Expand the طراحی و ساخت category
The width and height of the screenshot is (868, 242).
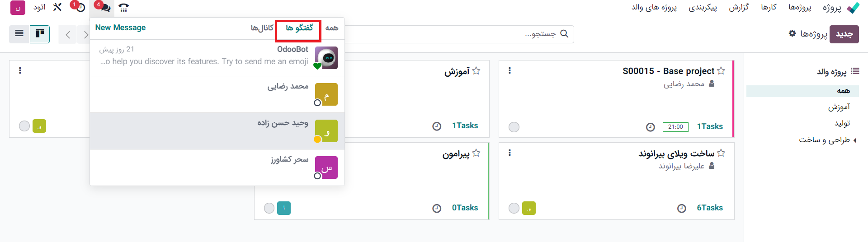pos(855,140)
